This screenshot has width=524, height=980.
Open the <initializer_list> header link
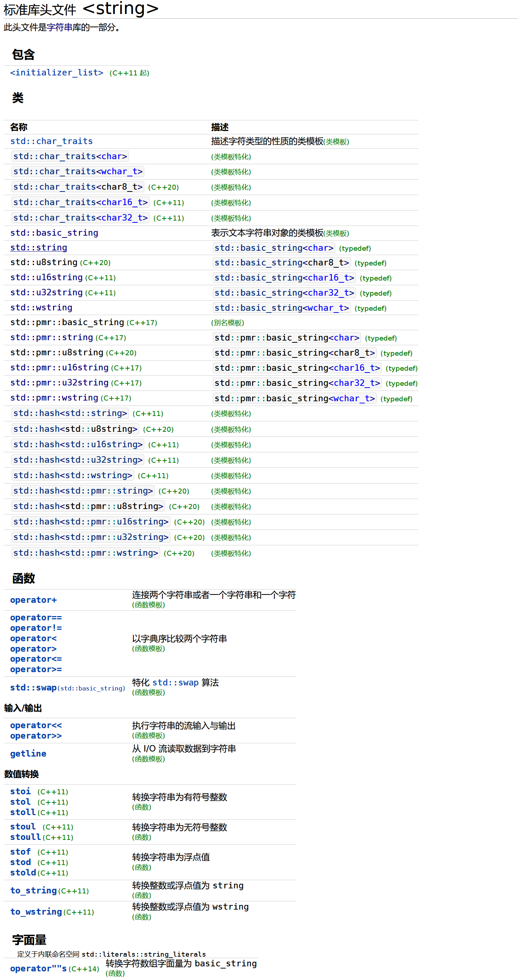click(x=57, y=73)
